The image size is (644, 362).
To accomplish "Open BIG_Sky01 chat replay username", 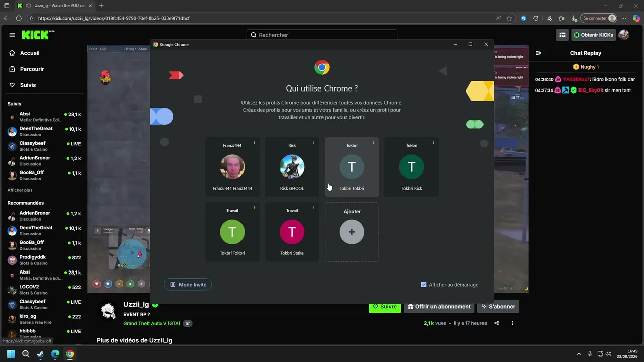I will click(590, 90).
